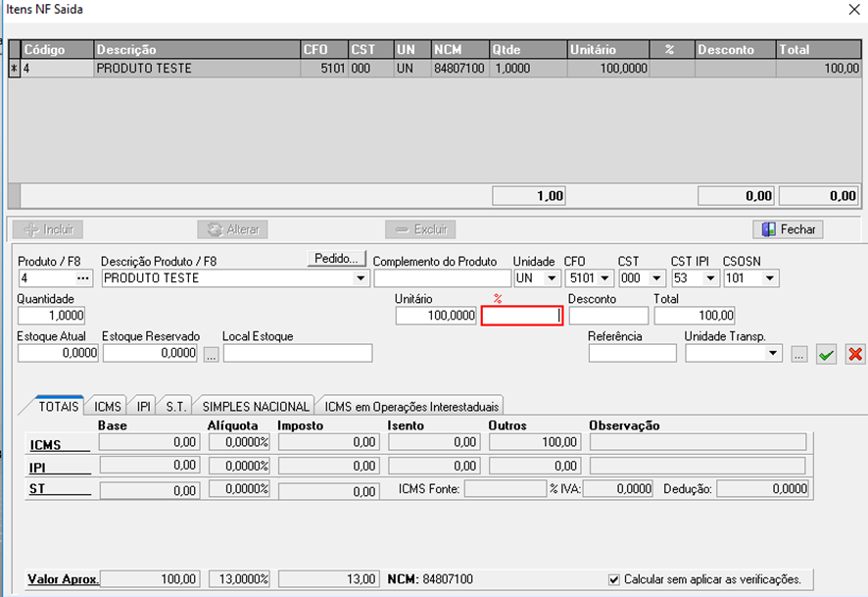Click the Excluir button

pos(420,229)
